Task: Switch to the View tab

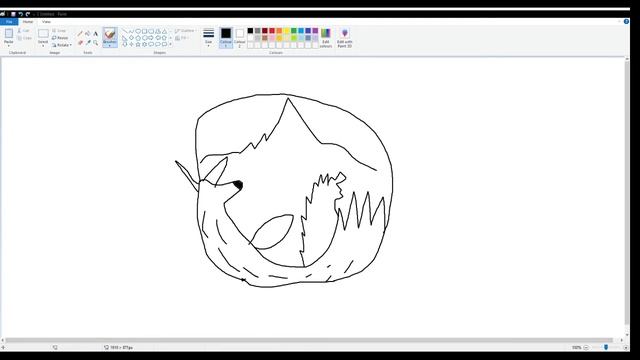Action: (46, 22)
